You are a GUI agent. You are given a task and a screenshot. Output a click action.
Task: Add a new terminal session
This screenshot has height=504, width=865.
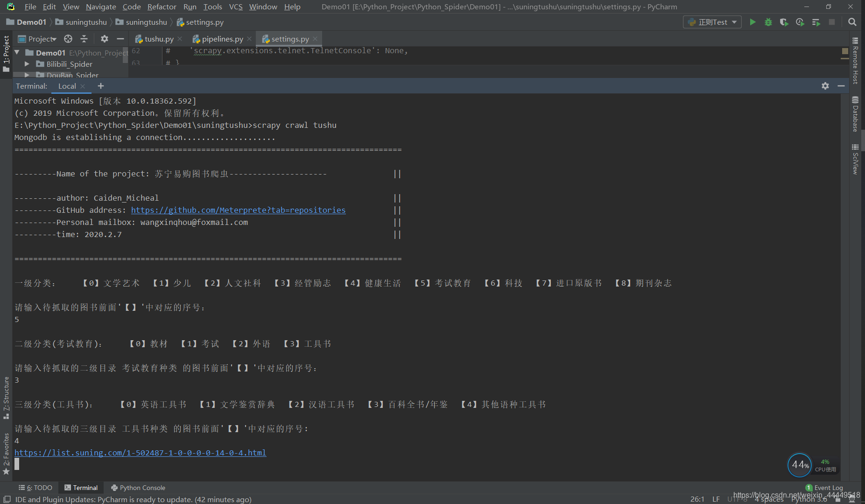point(101,86)
